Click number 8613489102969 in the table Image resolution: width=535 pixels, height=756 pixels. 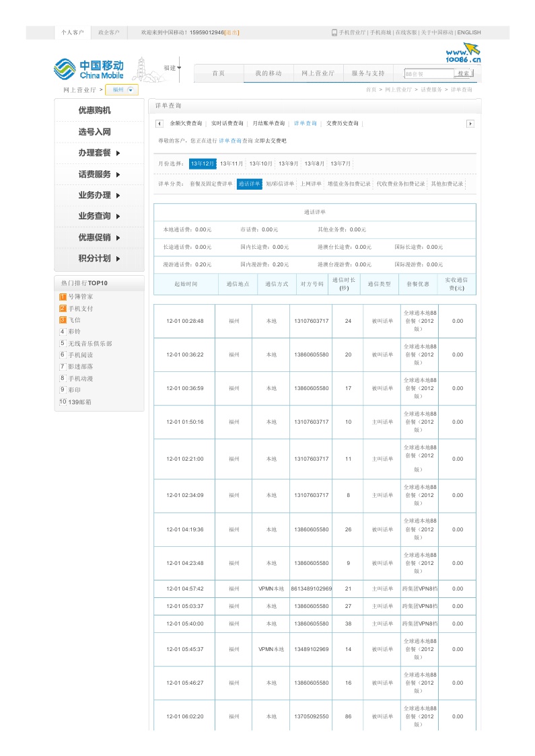click(312, 589)
